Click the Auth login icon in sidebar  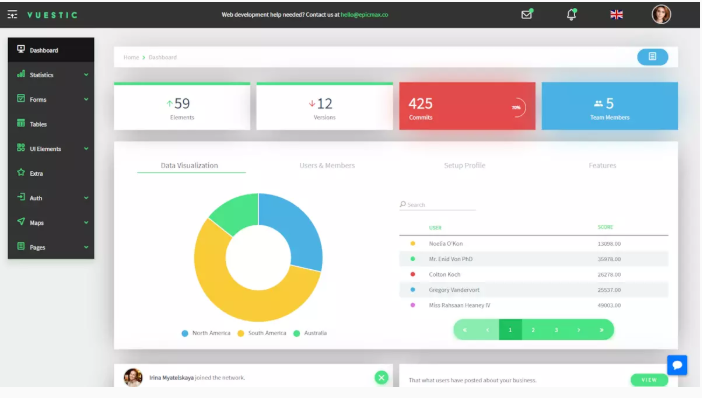tap(21, 197)
